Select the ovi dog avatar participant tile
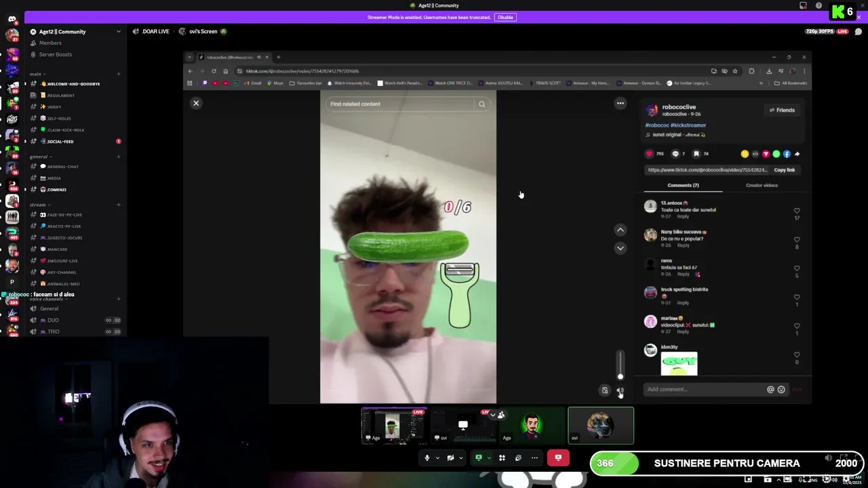Screen dimensions: 868x488 [601, 426]
